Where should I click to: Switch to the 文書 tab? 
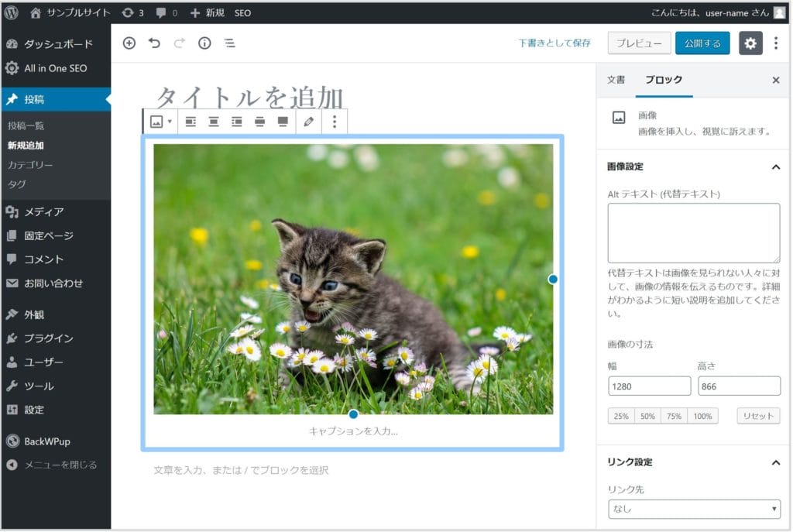point(616,80)
